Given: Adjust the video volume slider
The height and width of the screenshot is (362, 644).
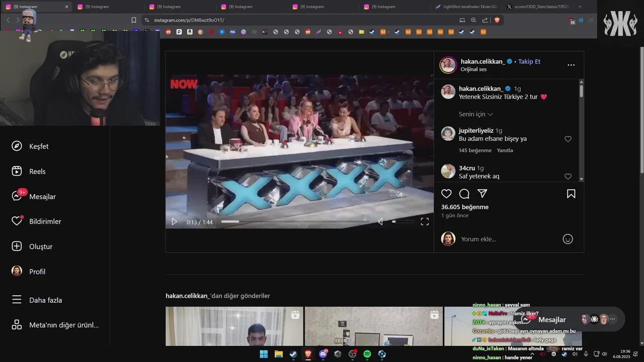Looking at the screenshot, I should point(403,222).
